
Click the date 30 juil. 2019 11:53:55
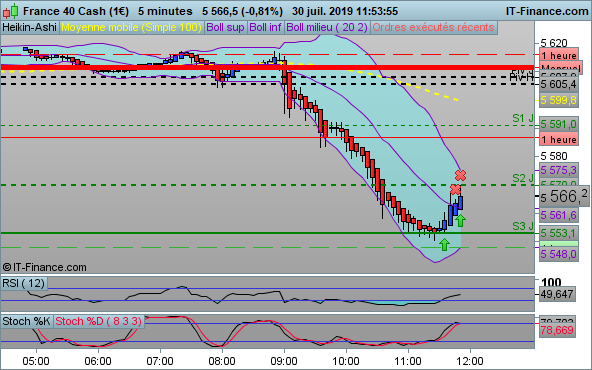345,11
